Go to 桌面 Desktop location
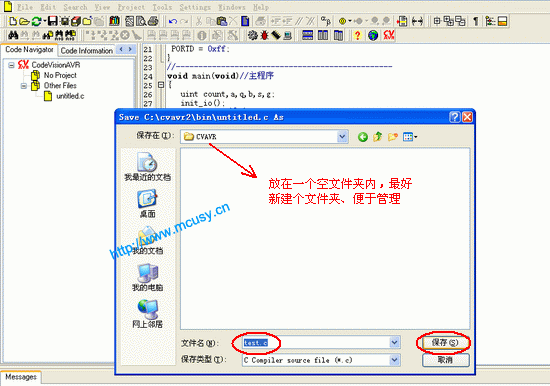Image resolution: width=550 pixels, height=386 pixels. [148, 204]
